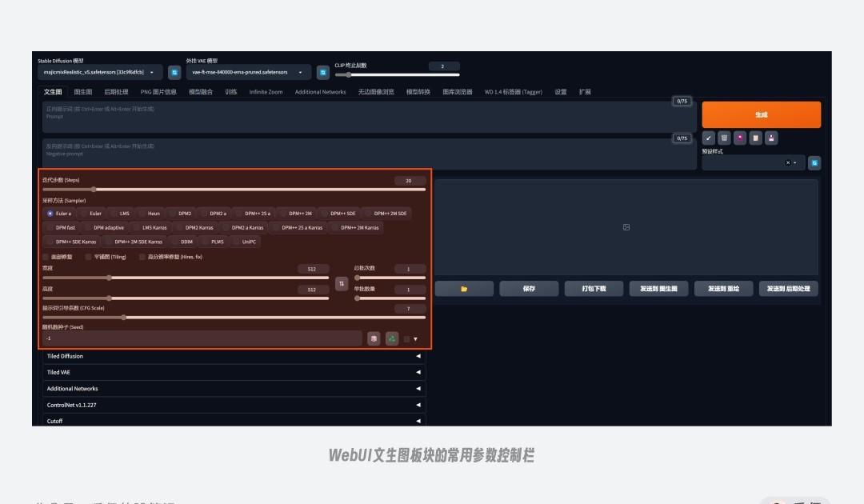Expand the Additional Networks accordion
Image resolution: width=864 pixels, height=504 pixels.
click(234, 389)
